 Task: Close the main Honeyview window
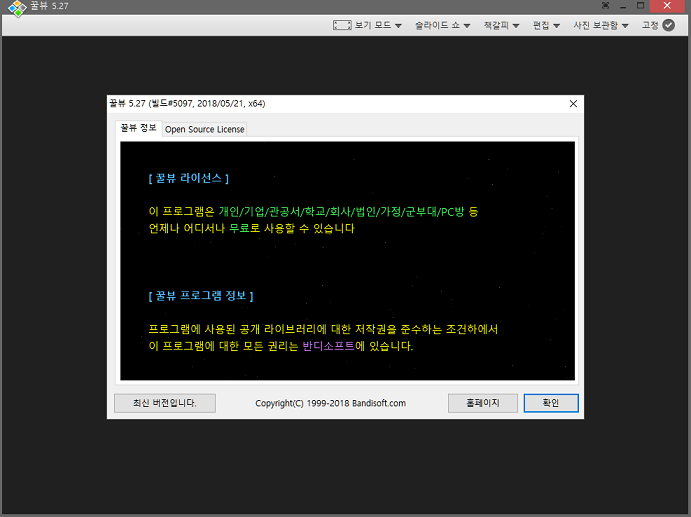(667, 6)
